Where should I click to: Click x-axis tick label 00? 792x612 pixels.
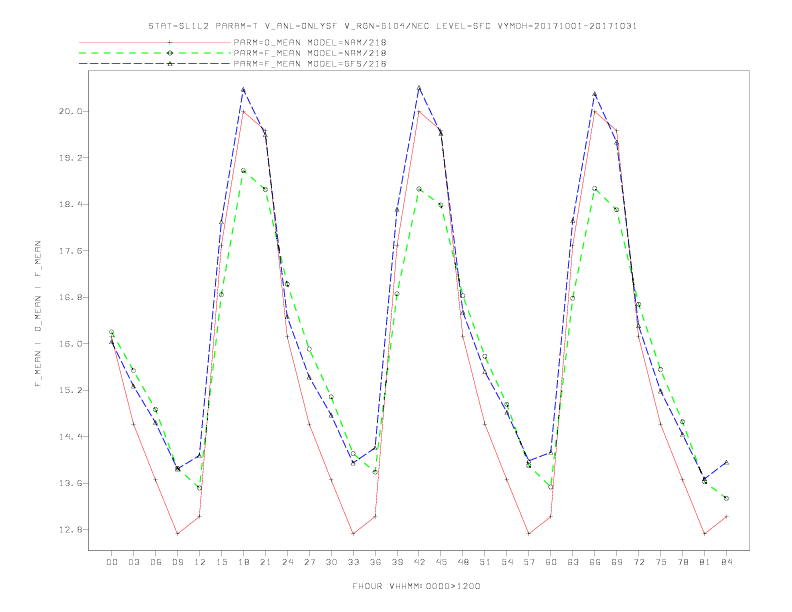coord(112,562)
